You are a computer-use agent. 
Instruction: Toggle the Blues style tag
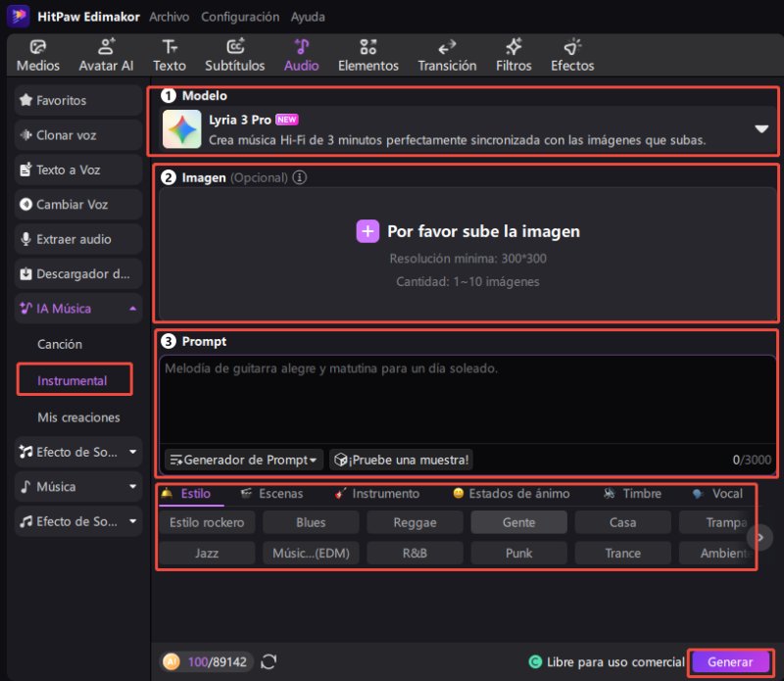[311, 522]
